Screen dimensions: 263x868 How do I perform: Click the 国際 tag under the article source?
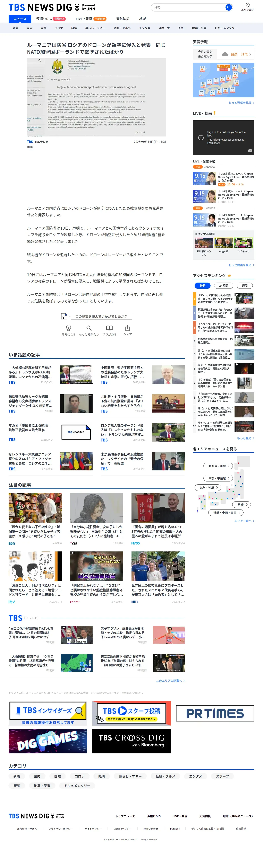click(30, 147)
